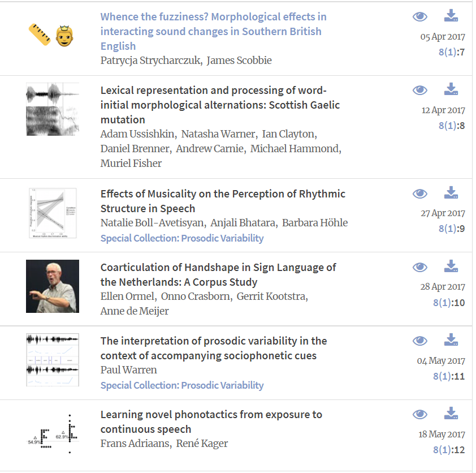Click the ruler and prince emoji thumbnail

coord(52,35)
